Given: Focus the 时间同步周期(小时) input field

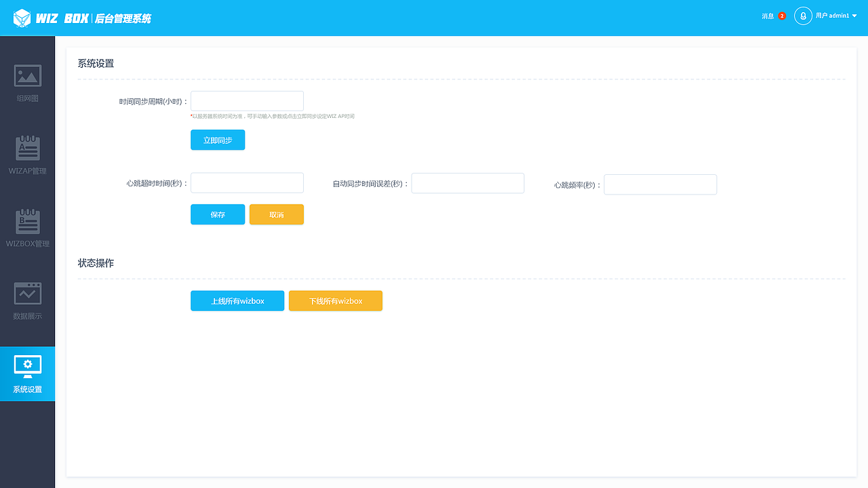Looking at the screenshot, I should (247, 101).
